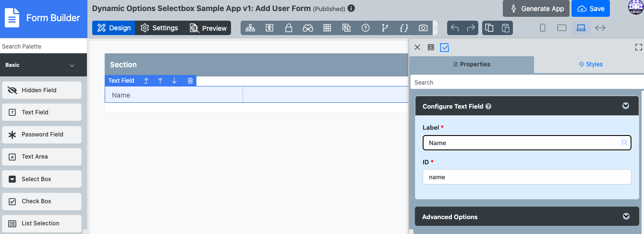Select the laptop desktop view toggle
Screen dimensions: 644x234
[x=581, y=28]
